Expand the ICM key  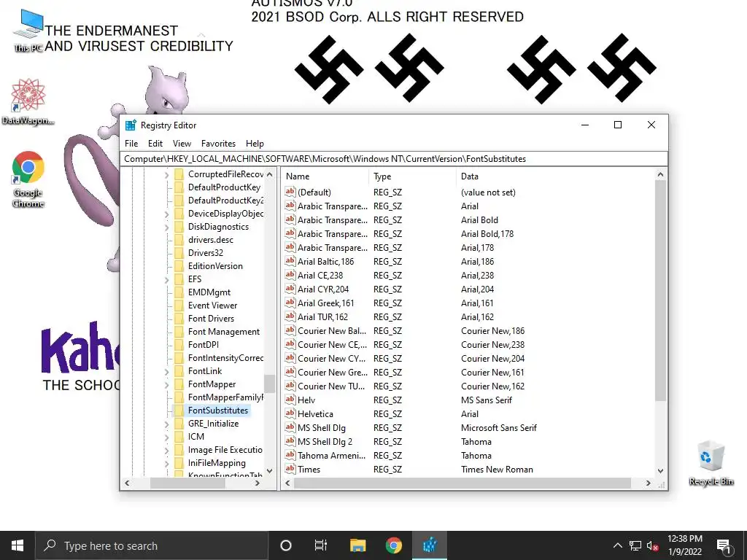[166, 437]
